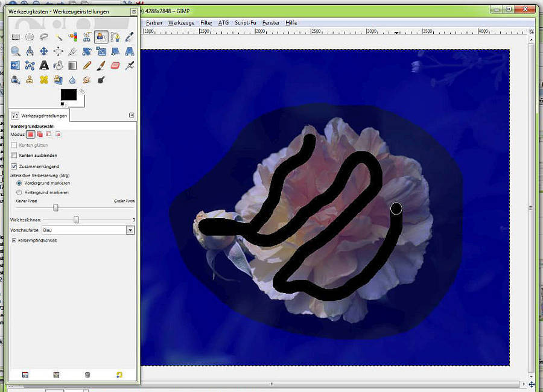Screen dimensions: 543x392
Task: Select the Color Picker eyedropper tool
Action: point(129,37)
